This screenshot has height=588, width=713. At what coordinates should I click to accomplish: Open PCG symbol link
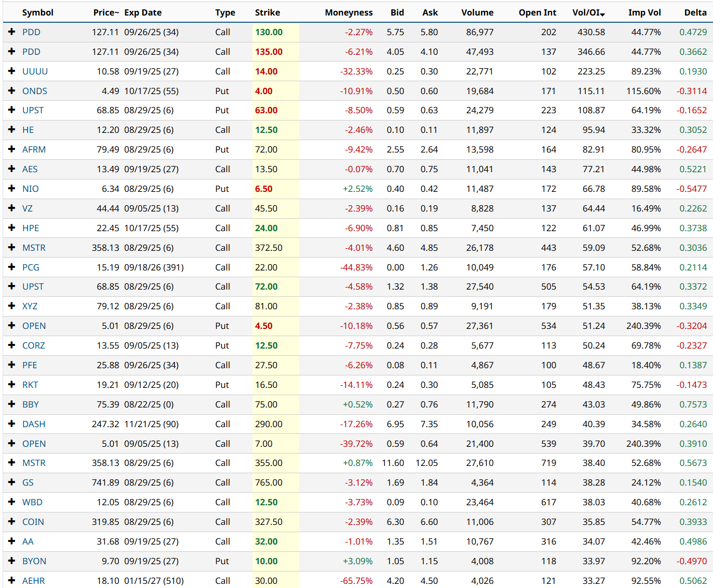(x=31, y=267)
